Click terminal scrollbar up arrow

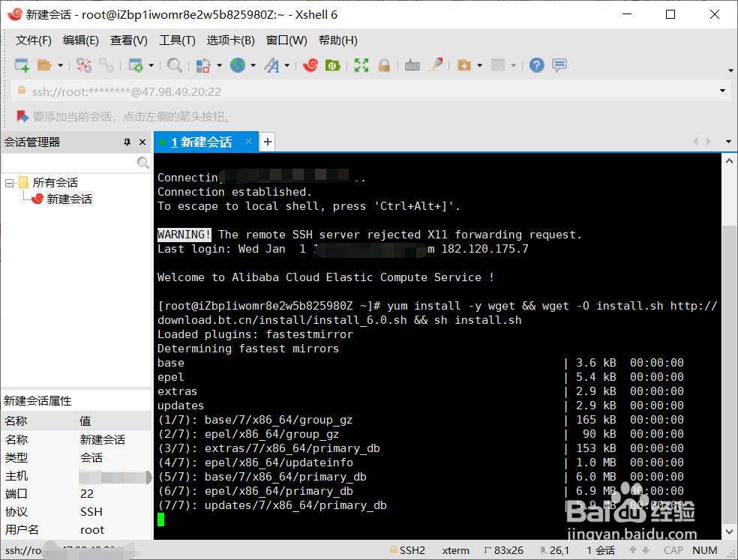pyautogui.click(x=729, y=161)
